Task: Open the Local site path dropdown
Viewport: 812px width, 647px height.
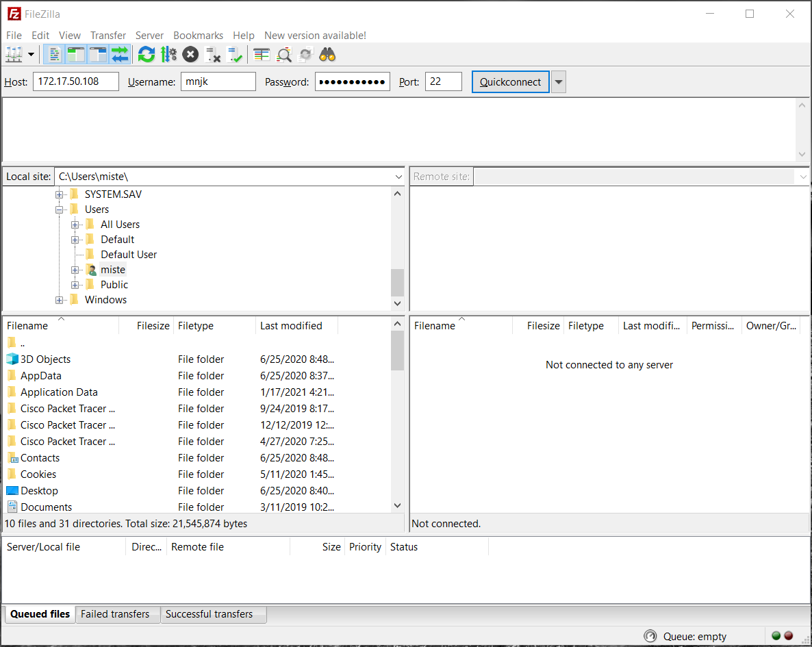Action: pos(398,177)
